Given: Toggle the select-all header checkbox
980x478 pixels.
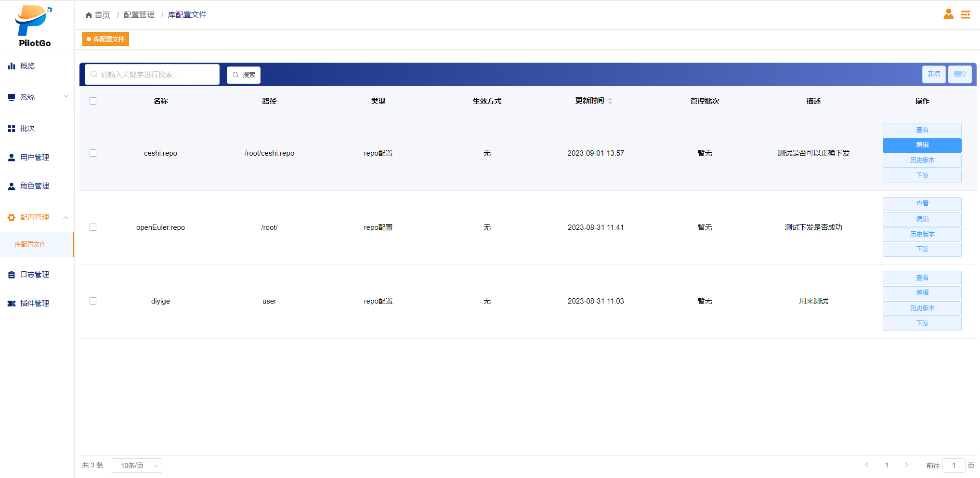Looking at the screenshot, I should tap(93, 101).
